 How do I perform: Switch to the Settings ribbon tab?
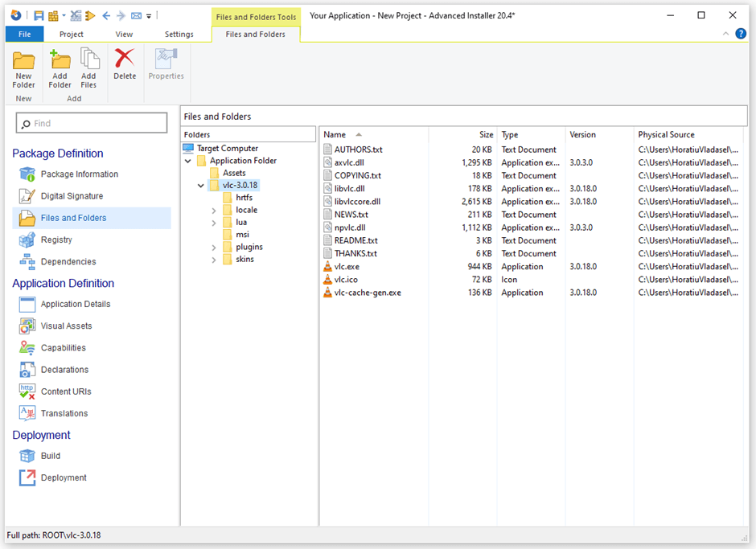pyautogui.click(x=179, y=35)
